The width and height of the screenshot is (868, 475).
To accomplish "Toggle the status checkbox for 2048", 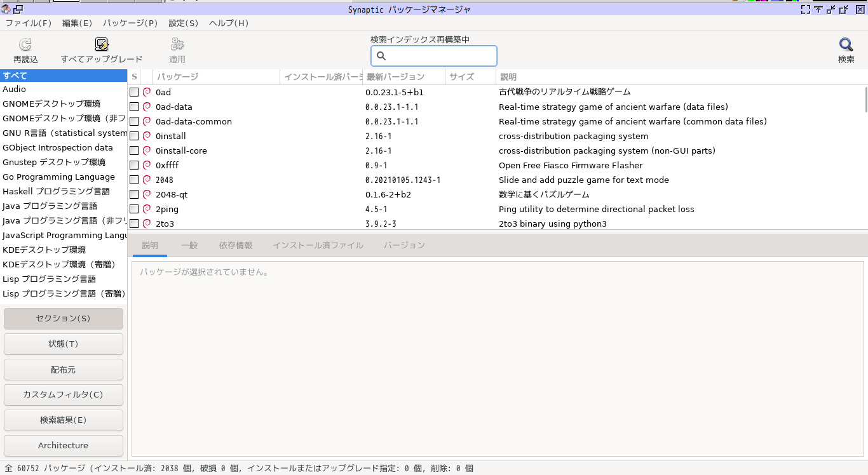I will pos(134,180).
